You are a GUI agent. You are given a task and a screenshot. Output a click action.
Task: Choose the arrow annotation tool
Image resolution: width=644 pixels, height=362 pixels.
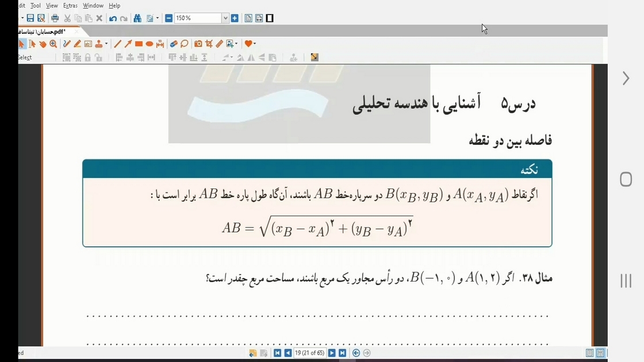point(128,44)
